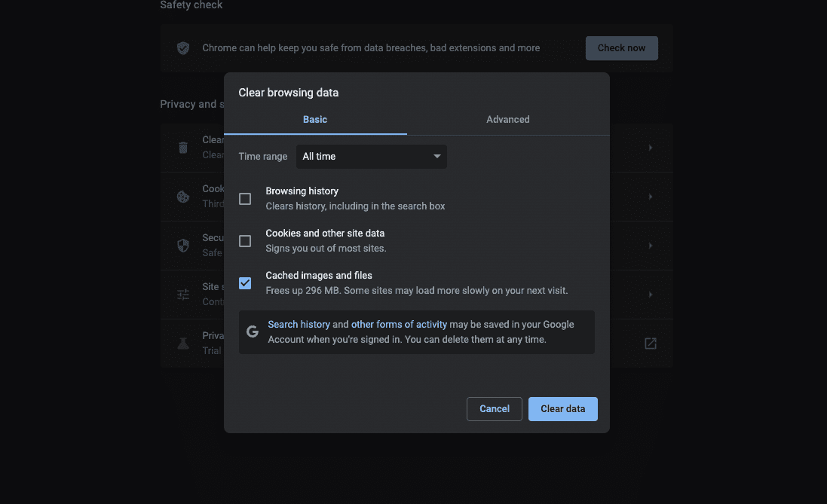Click 'Signs you out of most sites.' text
The width and height of the screenshot is (827, 504).
click(x=326, y=249)
